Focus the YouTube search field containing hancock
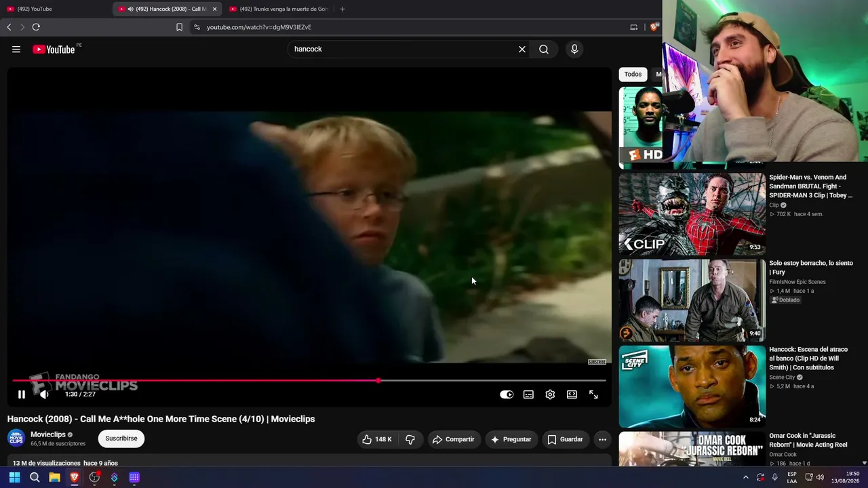The image size is (868, 488). [403, 49]
